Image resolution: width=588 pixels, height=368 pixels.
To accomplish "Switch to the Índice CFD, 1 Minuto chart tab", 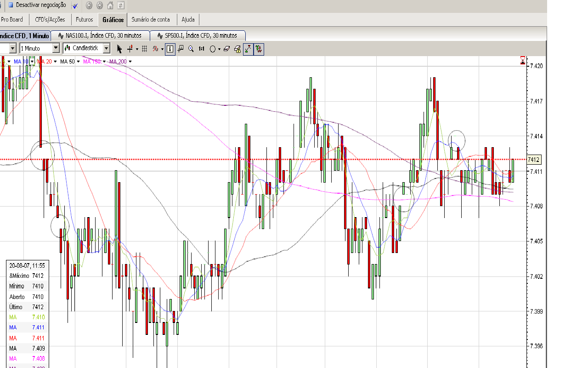I will click(x=25, y=35).
